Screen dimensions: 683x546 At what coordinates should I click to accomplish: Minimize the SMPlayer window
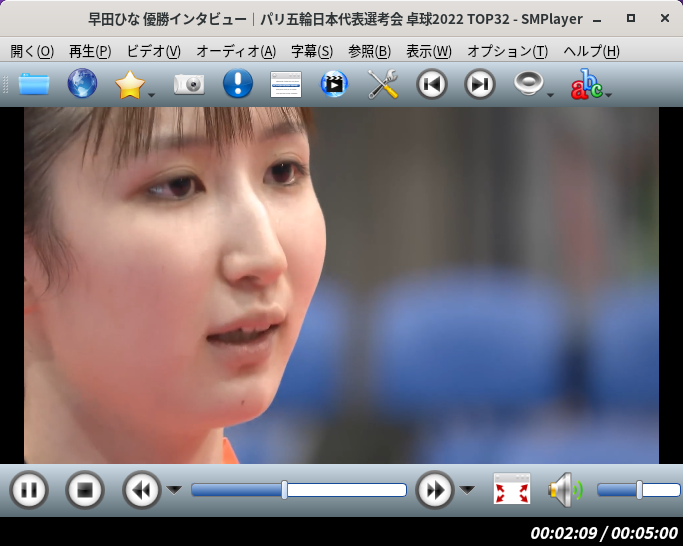[x=597, y=19]
